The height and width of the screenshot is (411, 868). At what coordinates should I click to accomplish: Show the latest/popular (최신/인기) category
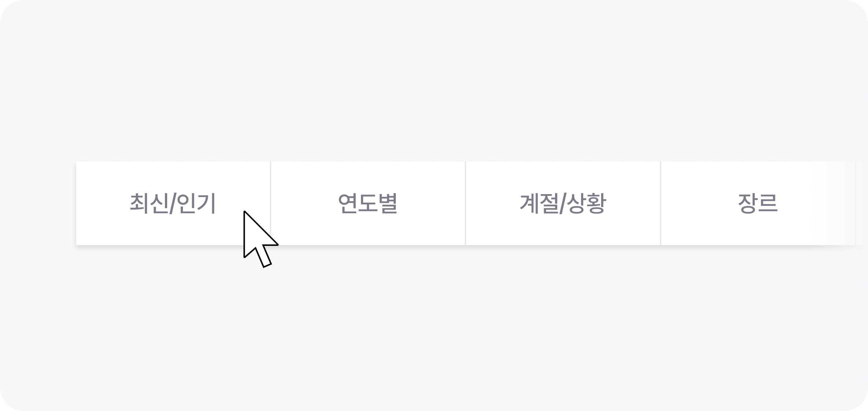pos(173,203)
